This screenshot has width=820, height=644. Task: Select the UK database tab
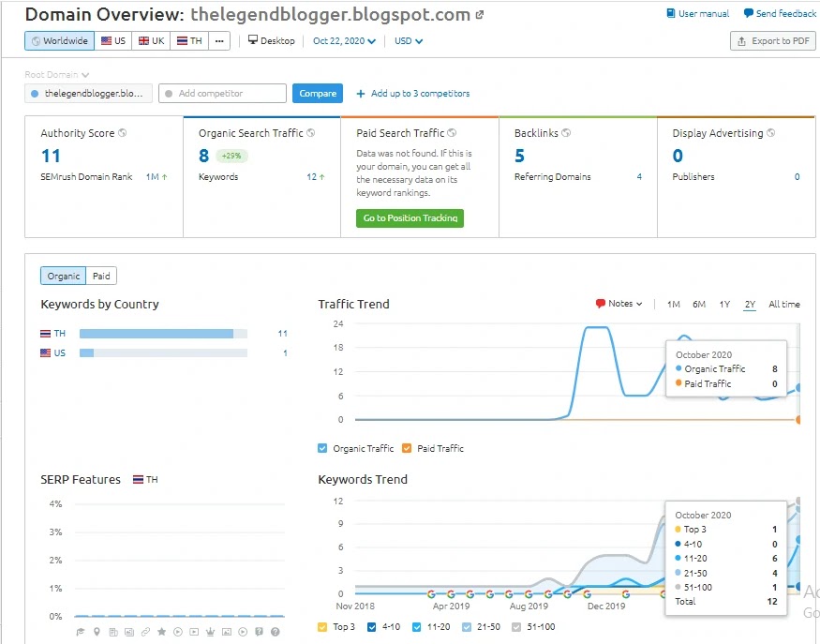[152, 41]
